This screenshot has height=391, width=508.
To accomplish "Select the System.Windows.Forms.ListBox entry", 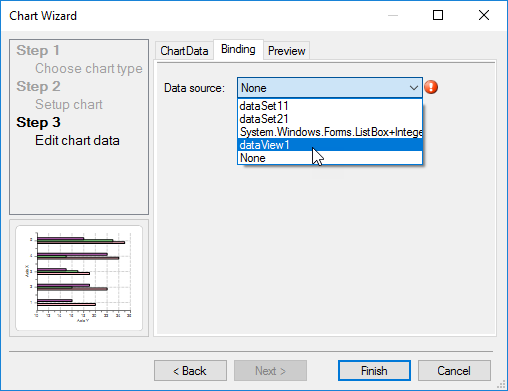I will (330, 132).
